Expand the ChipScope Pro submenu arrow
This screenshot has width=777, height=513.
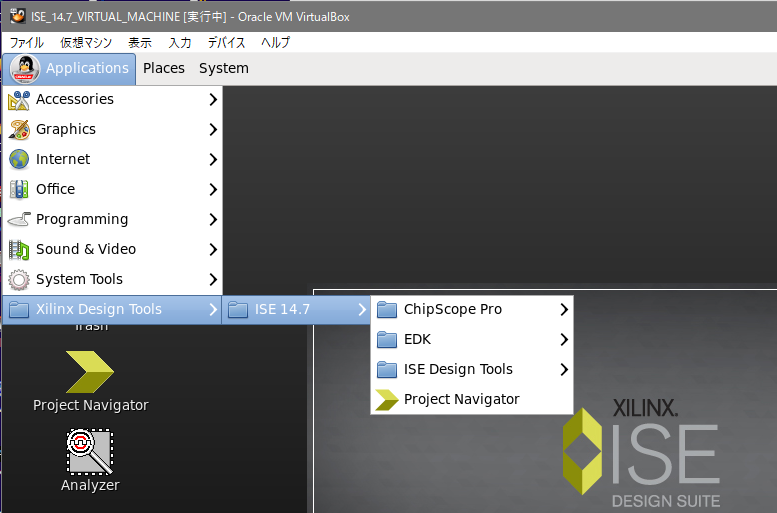[564, 309]
